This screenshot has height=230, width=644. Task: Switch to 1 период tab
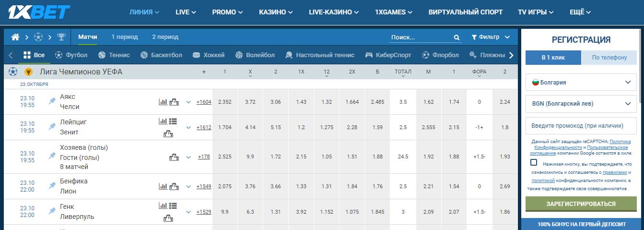[125, 37]
